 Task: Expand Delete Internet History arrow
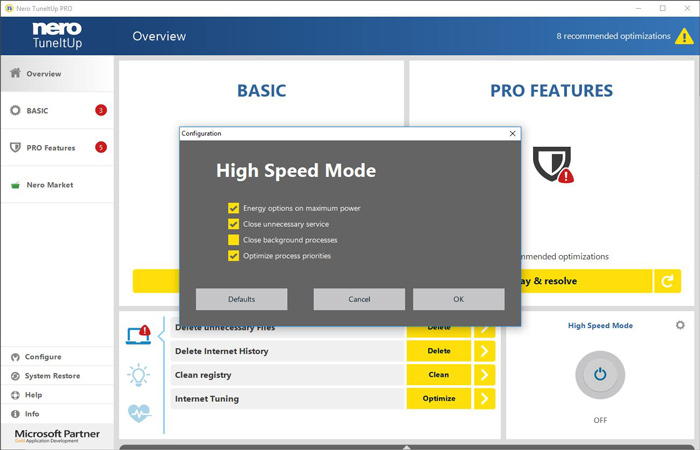484,351
